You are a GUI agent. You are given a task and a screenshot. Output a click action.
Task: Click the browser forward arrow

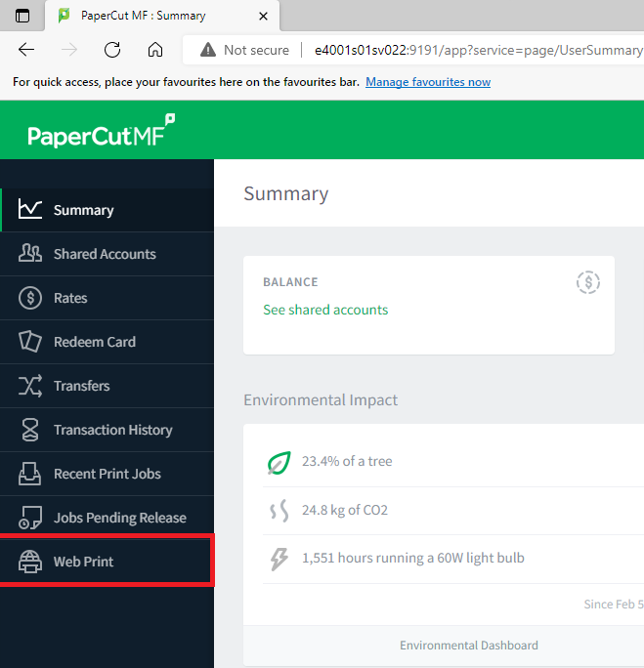pos(69,50)
